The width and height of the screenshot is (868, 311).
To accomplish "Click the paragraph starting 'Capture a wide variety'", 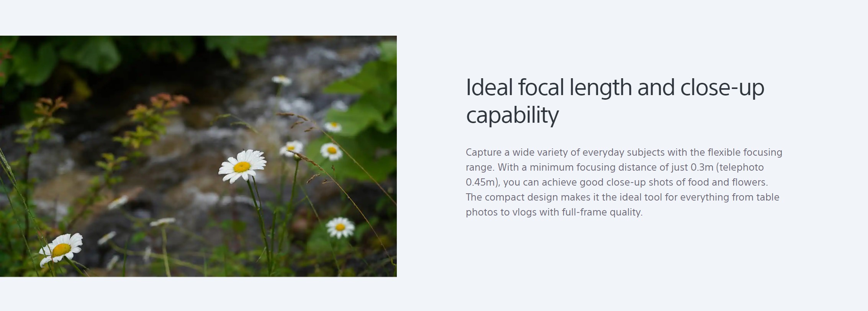I will (x=624, y=182).
